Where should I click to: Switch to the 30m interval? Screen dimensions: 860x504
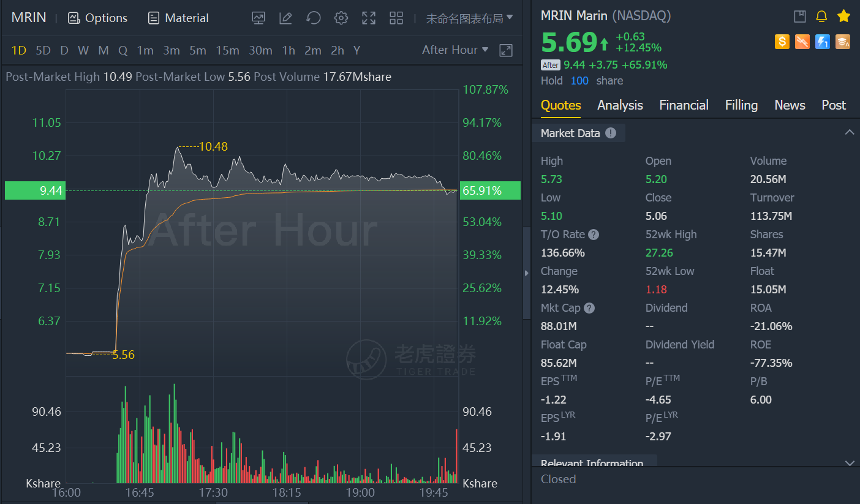[x=260, y=50]
